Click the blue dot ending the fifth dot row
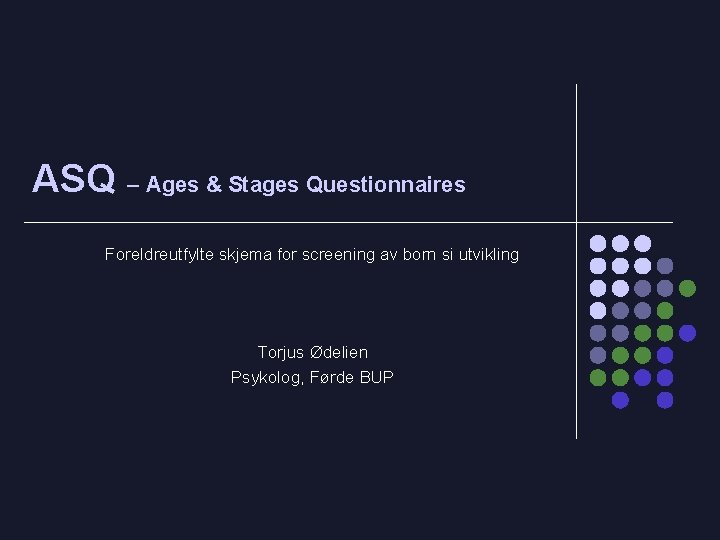The height and width of the screenshot is (540, 720). [687, 333]
